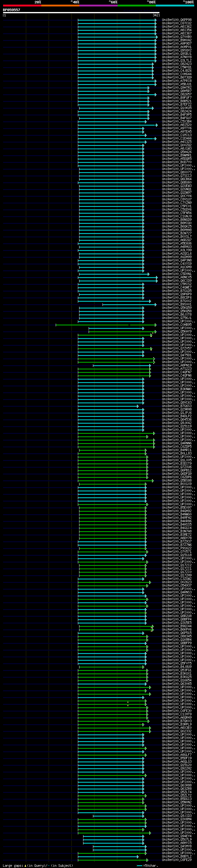Image resolution: width=197 pixels, height=868 pixels.
Task: Select hit label UniRef100_Q9SBJ1
Action: (x=176, y=54)
